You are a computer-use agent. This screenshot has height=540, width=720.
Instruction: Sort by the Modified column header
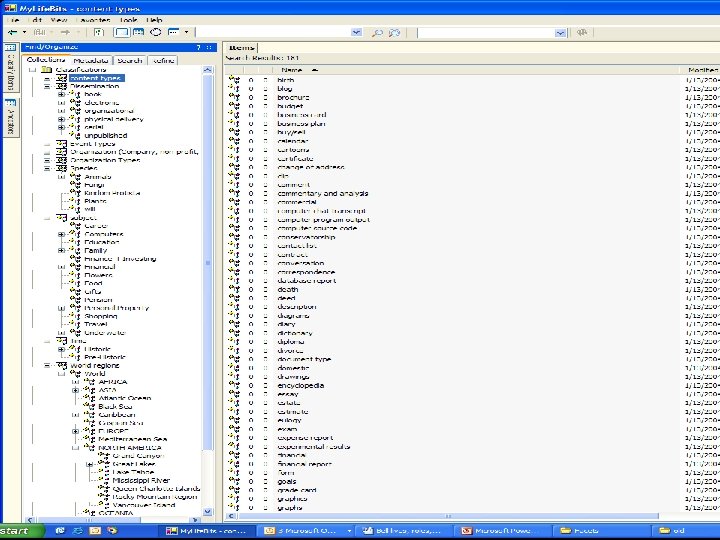pyautogui.click(x=701, y=70)
